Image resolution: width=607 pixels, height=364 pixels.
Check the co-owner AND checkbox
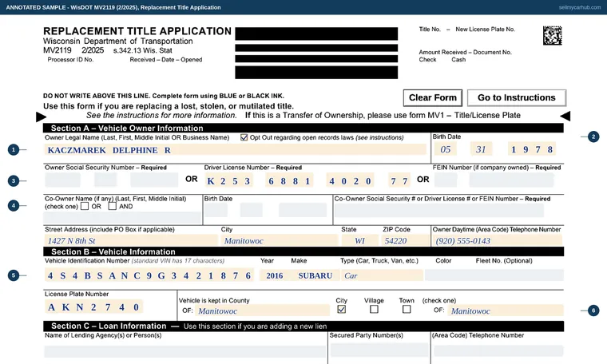pyautogui.click(x=113, y=206)
